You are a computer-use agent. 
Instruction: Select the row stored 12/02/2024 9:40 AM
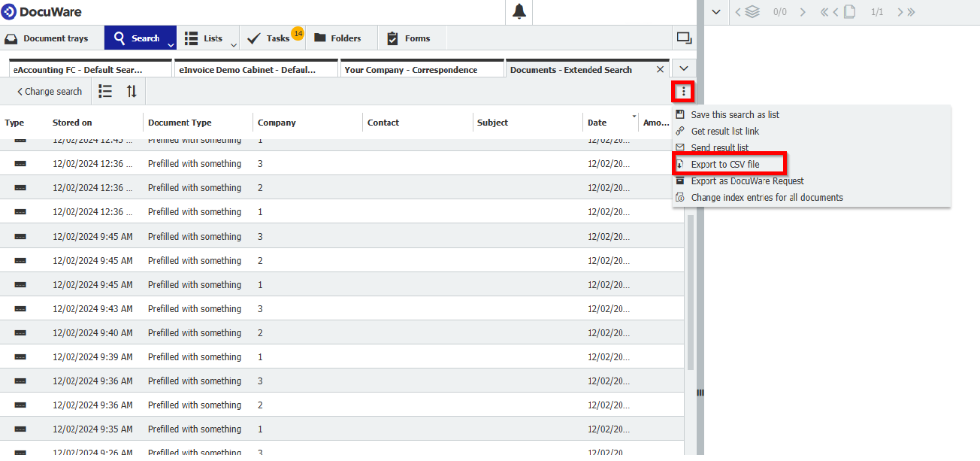point(342,332)
